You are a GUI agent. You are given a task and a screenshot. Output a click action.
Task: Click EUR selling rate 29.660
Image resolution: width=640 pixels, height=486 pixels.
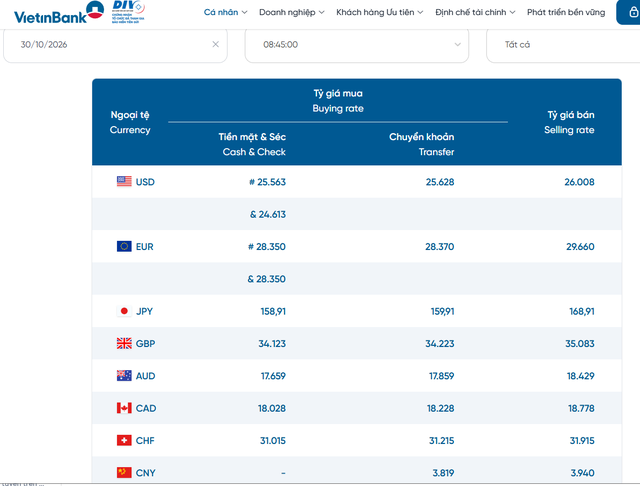click(x=580, y=246)
